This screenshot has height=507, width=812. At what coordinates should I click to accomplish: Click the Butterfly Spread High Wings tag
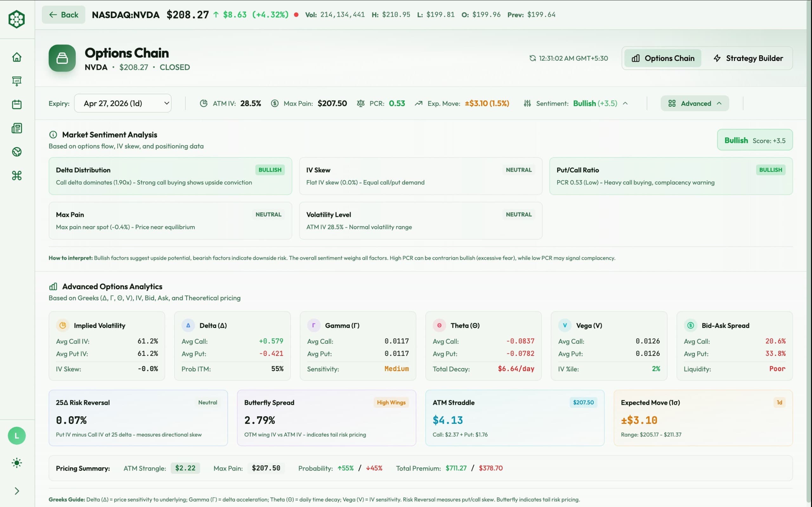pos(391,402)
